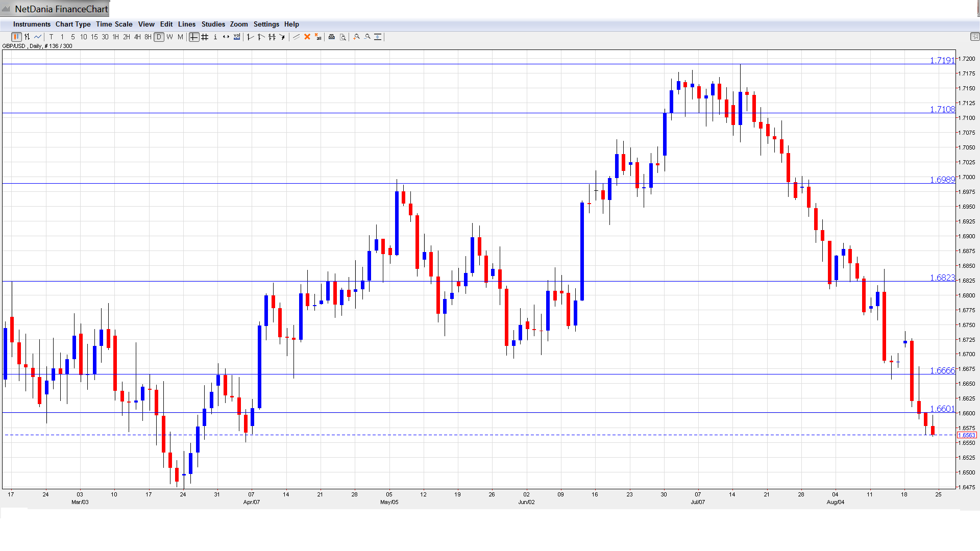
Task: Open the Settings menu
Action: [x=266, y=24]
